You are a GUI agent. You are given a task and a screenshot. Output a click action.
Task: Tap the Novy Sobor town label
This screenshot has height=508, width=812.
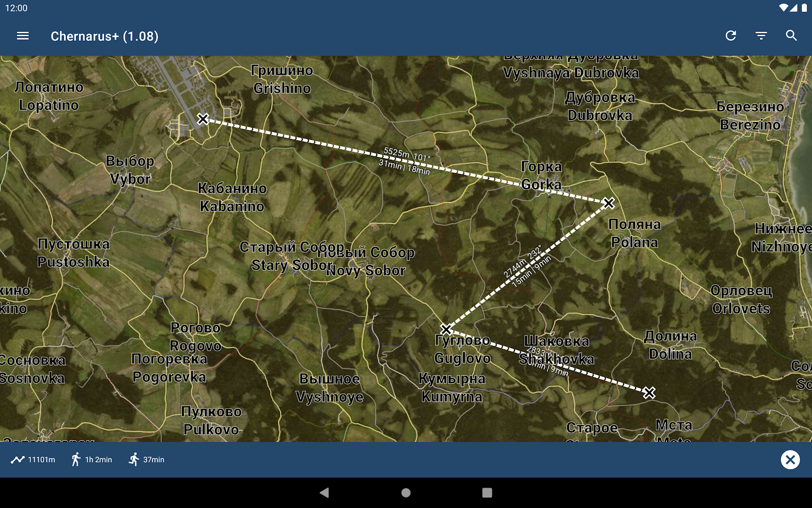click(366, 261)
